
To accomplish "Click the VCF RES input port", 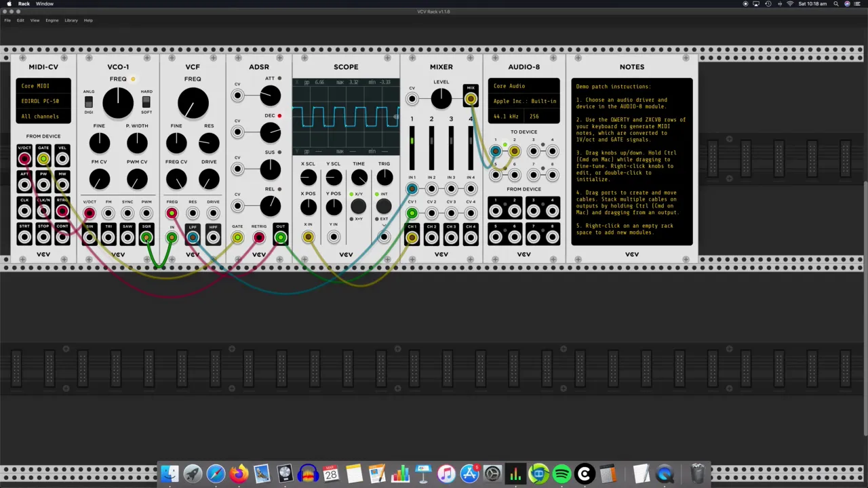I will (193, 213).
